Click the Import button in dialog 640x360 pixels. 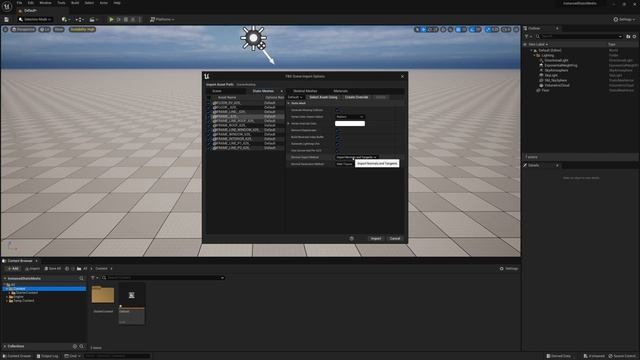(x=376, y=238)
